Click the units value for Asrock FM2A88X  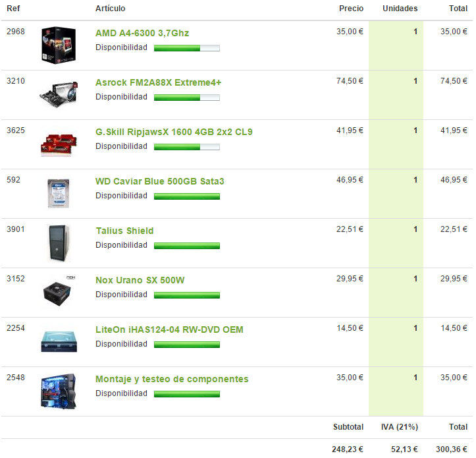click(415, 81)
